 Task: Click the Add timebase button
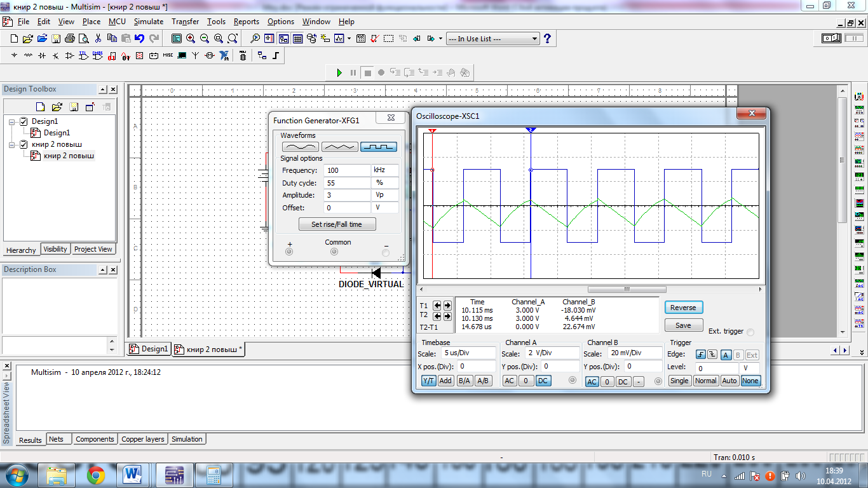445,381
